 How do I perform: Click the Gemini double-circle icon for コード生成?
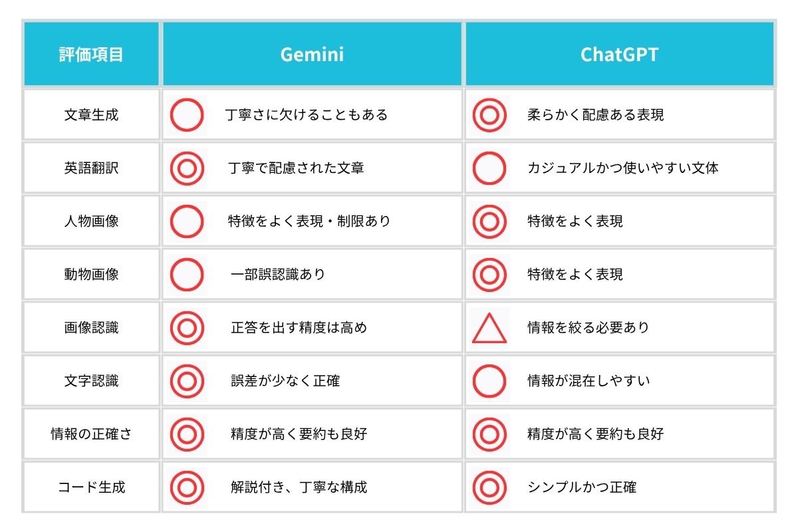tap(187, 487)
